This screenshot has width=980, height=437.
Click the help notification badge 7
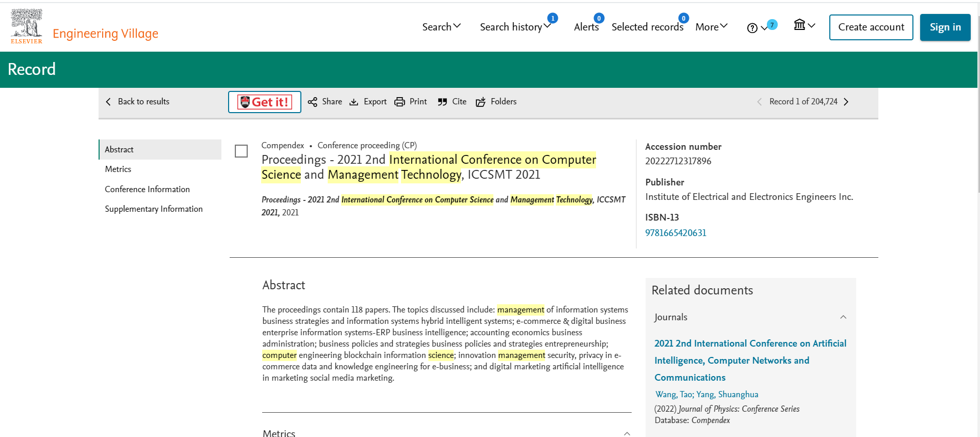pos(772,25)
